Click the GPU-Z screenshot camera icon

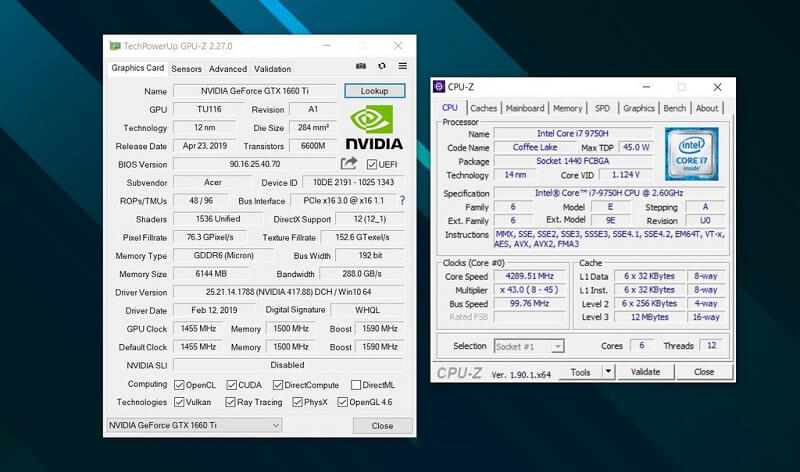(x=361, y=66)
